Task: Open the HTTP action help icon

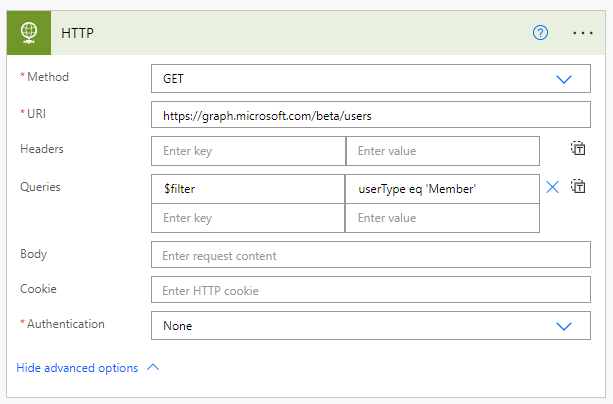Action: pyautogui.click(x=541, y=32)
